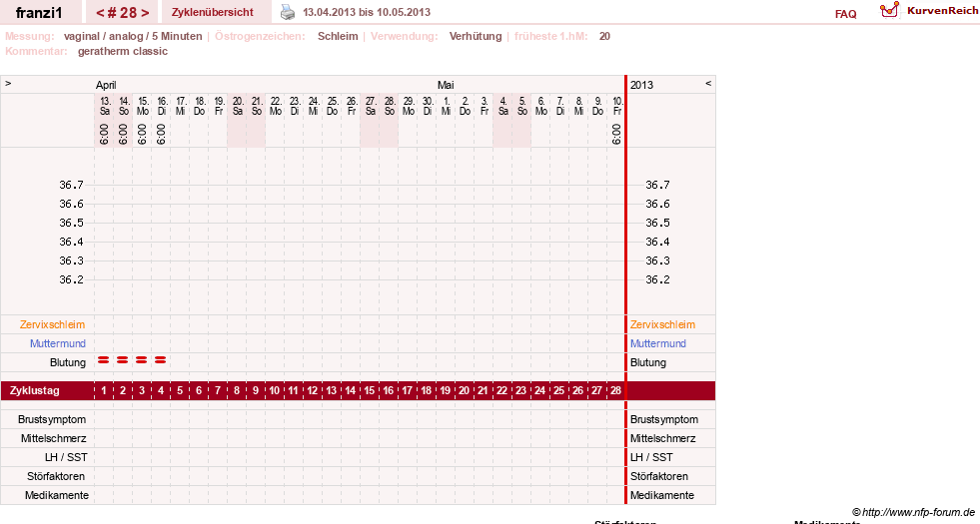Click the left Blutung row label
The height and width of the screenshot is (524, 980).
(x=68, y=363)
